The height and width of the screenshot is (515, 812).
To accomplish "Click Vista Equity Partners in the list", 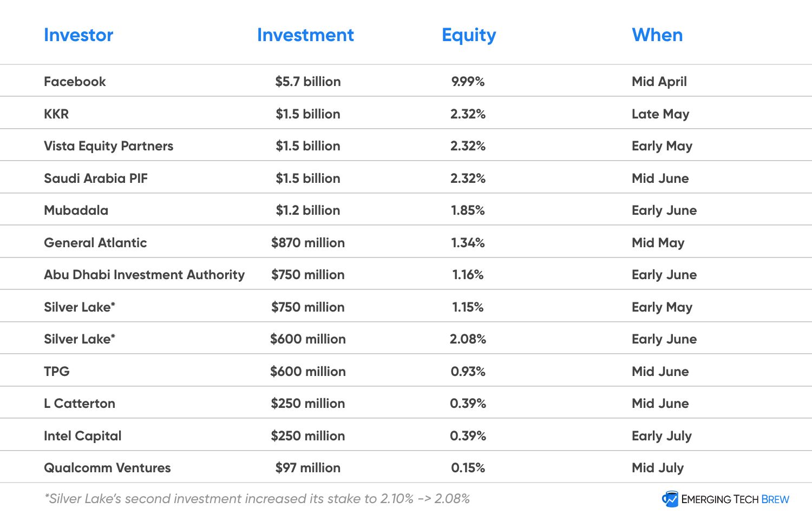I will coord(108,146).
